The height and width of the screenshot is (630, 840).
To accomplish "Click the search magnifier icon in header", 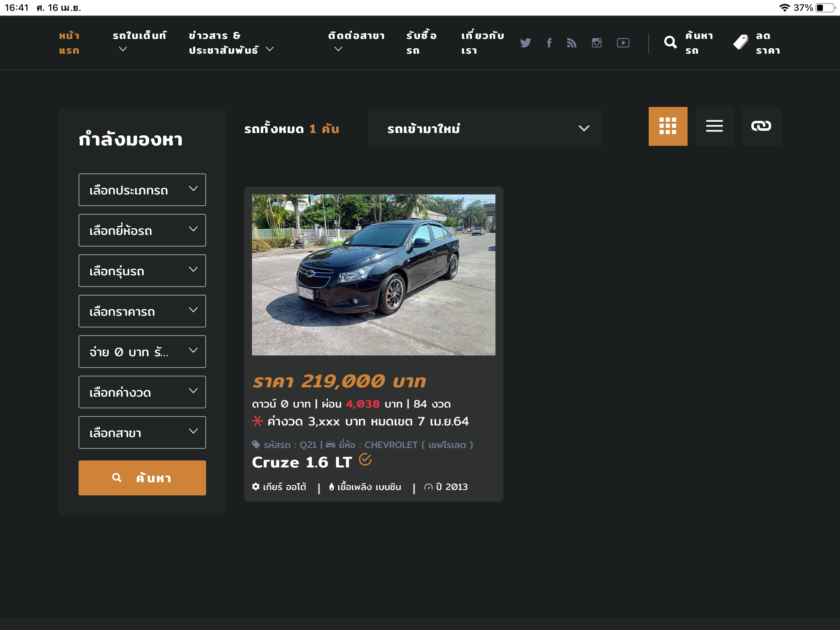I will [x=670, y=42].
